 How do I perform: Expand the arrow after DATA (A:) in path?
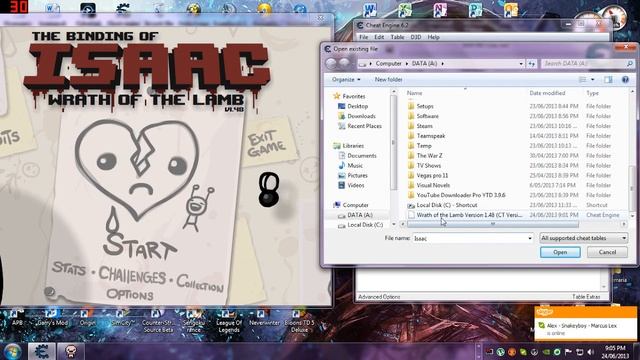click(x=442, y=64)
